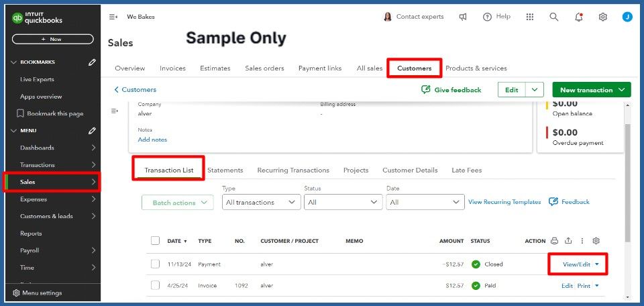
Task: Expand Dashboards submenu
Action: [x=94, y=148]
